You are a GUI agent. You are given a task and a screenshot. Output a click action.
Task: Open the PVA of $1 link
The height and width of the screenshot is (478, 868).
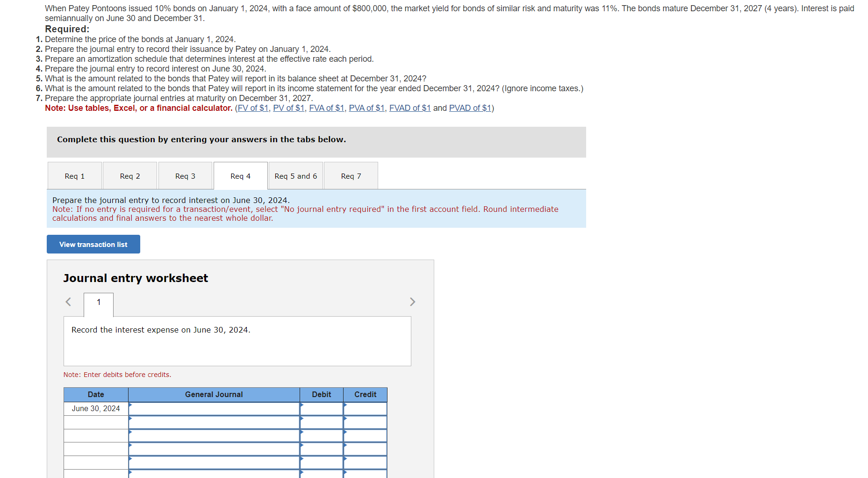367,108
